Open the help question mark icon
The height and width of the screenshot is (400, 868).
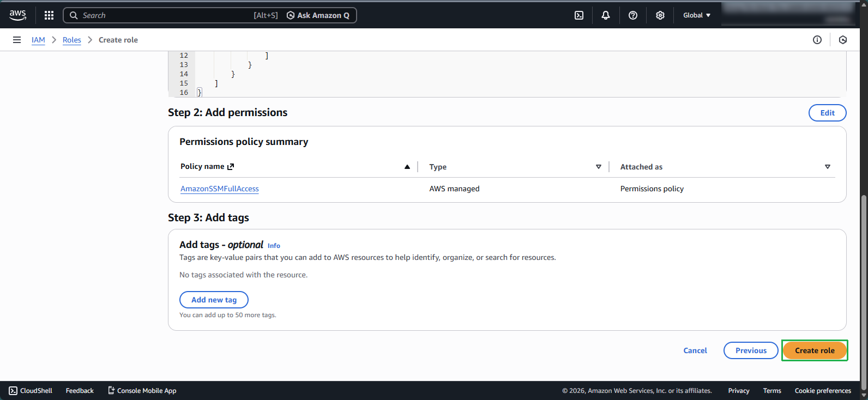[633, 15]
